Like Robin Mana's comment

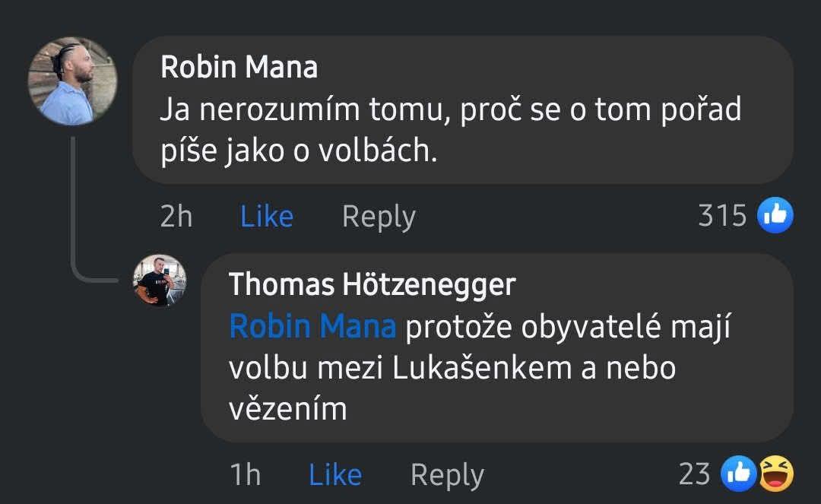[x=266, y=217]
